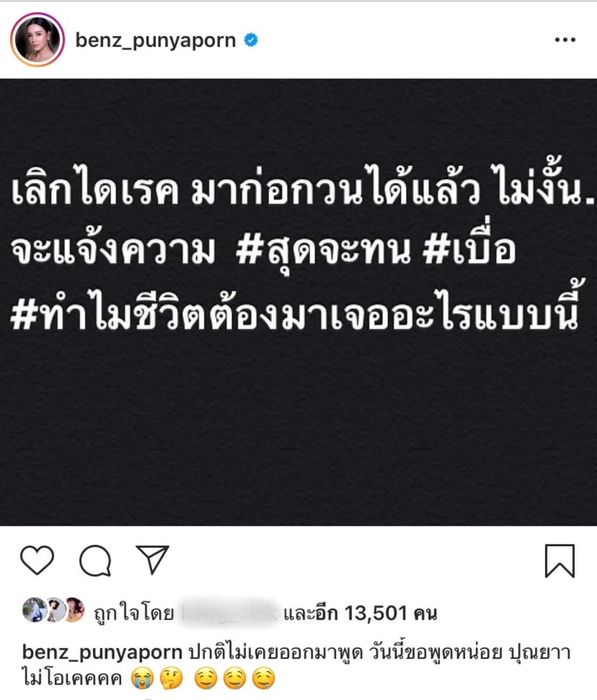View the 13,501 other likes list
This screenshot has width=597, height=700.
pyautogui.click(x=360, y=613)
